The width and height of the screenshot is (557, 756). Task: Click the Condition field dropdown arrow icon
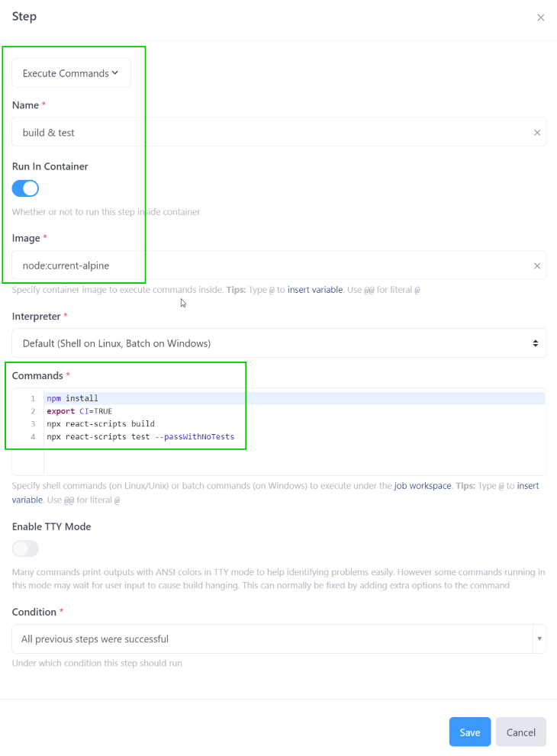pos(539,639)
